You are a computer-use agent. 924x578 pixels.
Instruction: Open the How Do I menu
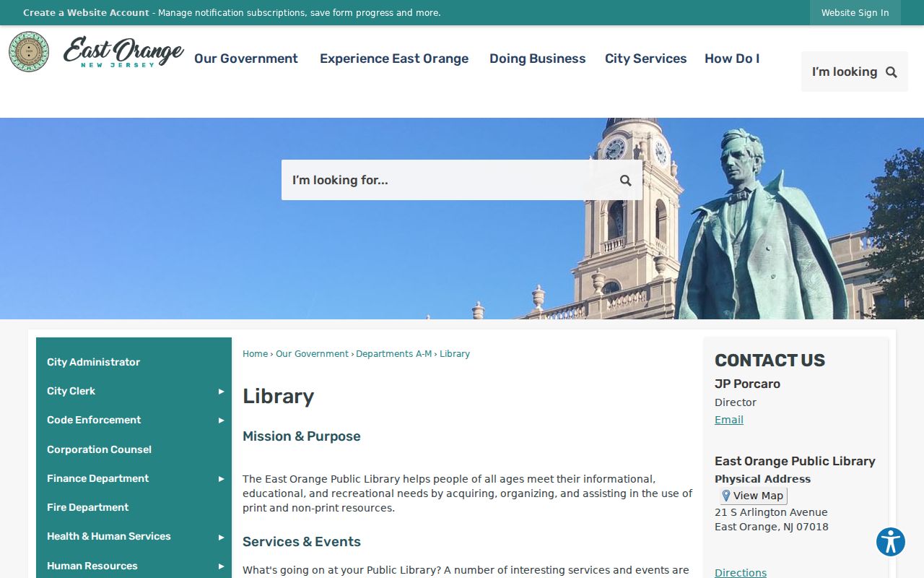pos(732,59)
